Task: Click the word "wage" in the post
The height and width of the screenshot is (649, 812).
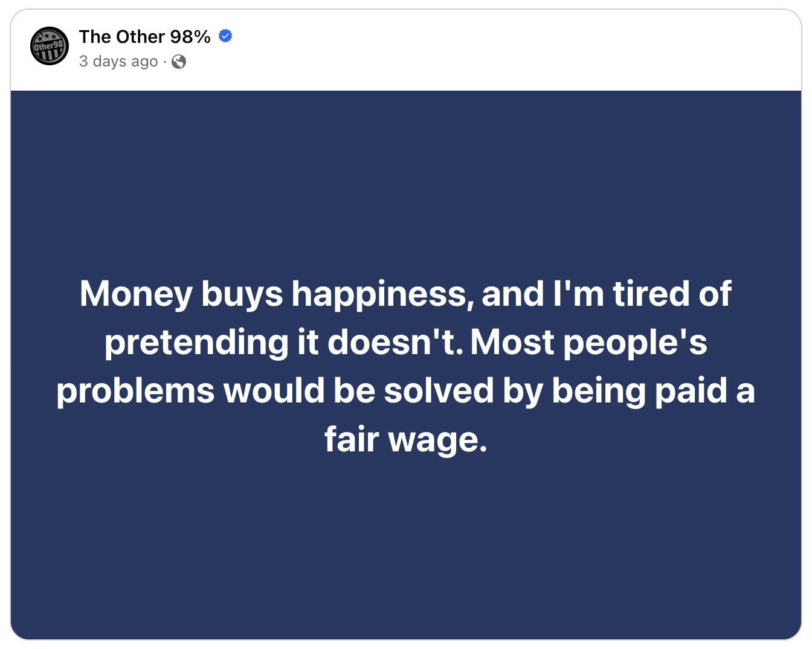Action: [x=437, y=440]
